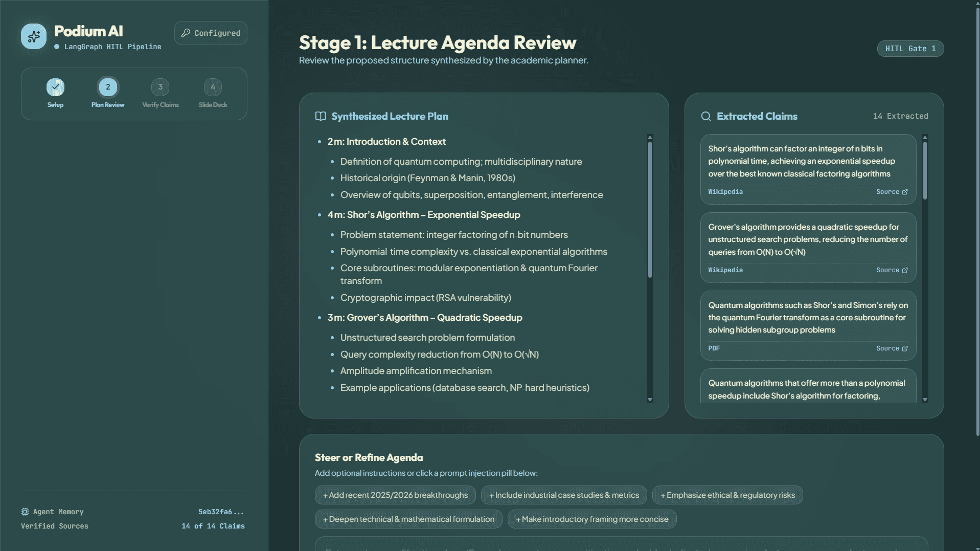Click Wikipedia tag on Shor's claim card
Image resolution: width=980 pixels, height=551 pixels.
725,192
